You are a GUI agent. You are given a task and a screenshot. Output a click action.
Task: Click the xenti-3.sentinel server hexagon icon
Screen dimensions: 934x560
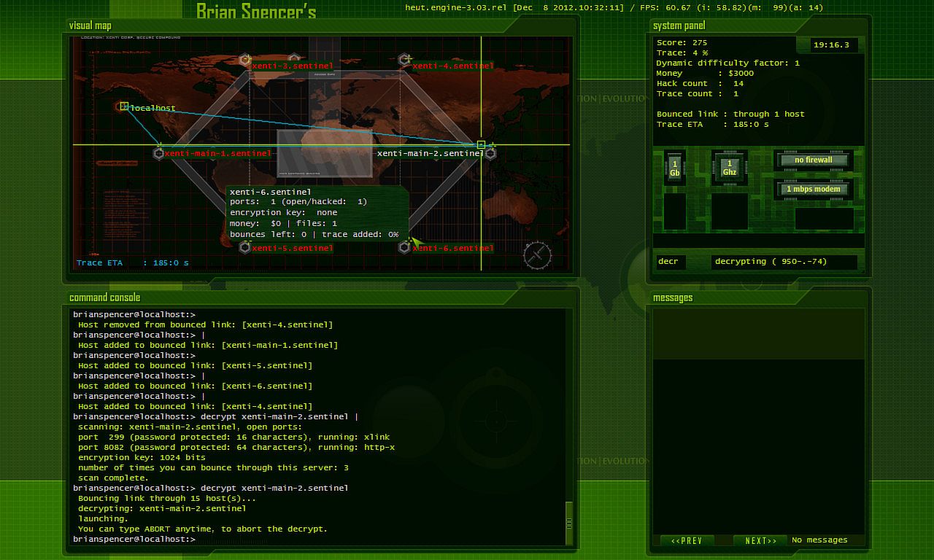pyautogui.click(x=245, y=60)
